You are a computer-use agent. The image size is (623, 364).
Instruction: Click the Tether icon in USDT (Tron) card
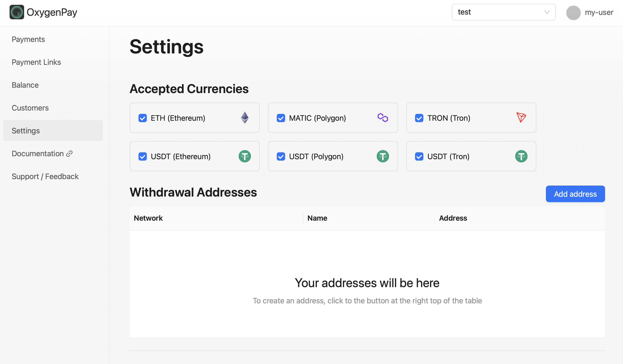tap(521, 156)
